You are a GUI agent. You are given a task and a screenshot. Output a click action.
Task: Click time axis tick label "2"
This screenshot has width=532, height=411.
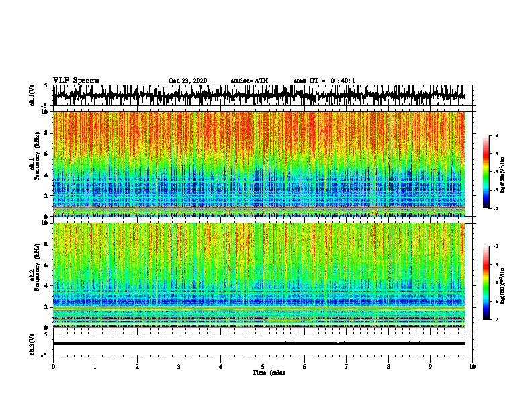click(137, 367)
